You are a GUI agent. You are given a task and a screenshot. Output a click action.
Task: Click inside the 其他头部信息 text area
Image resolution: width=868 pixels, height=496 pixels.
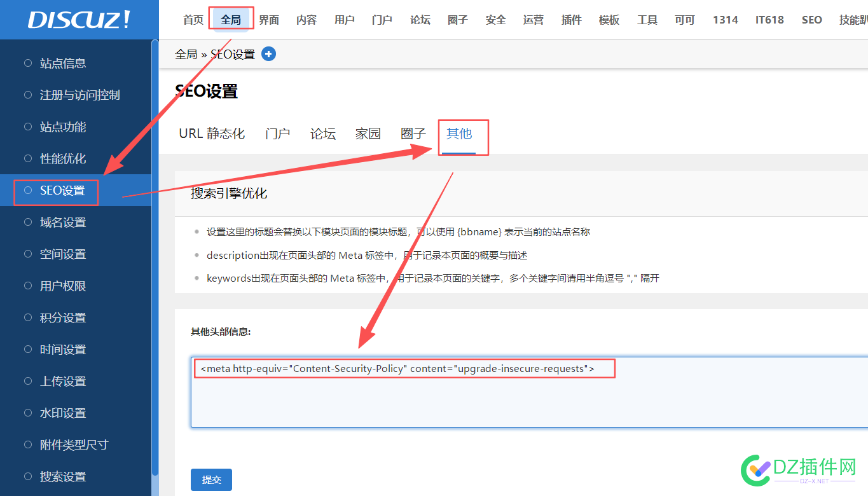[x=528, y=401]
